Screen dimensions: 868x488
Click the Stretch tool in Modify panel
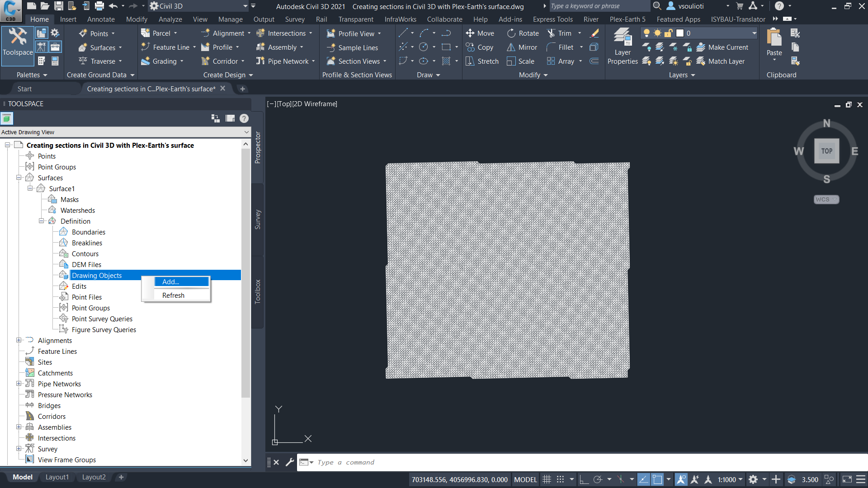482,61
